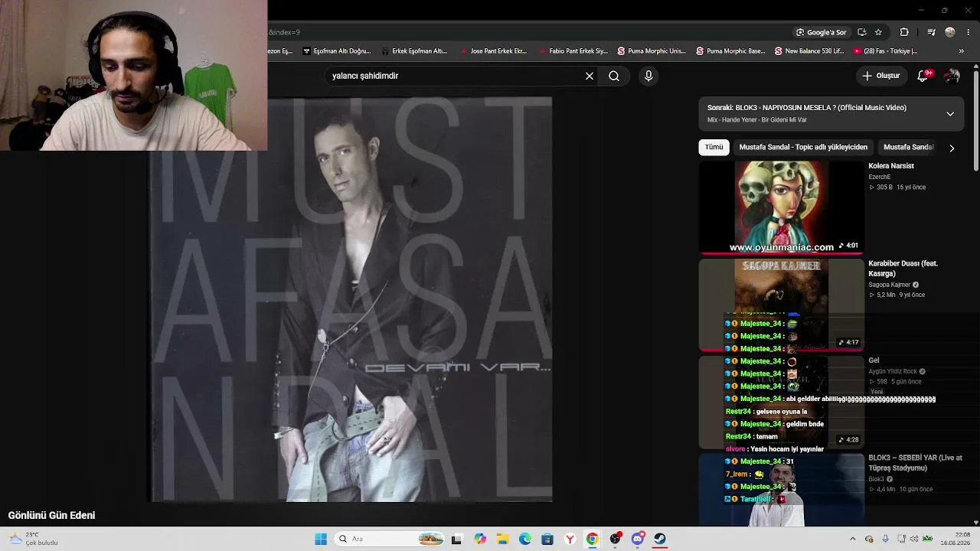Open File Explorer from the taskbar

(x=503, y=539)
